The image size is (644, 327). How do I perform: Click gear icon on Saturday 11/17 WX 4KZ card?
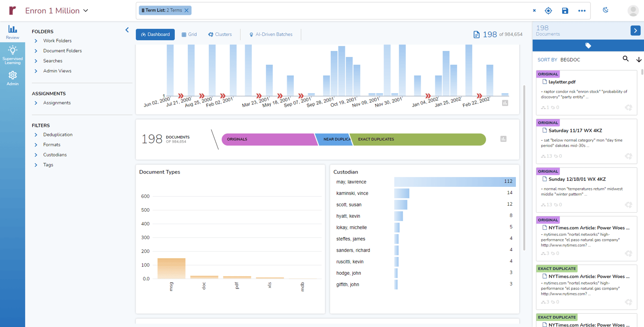point(628,156)
